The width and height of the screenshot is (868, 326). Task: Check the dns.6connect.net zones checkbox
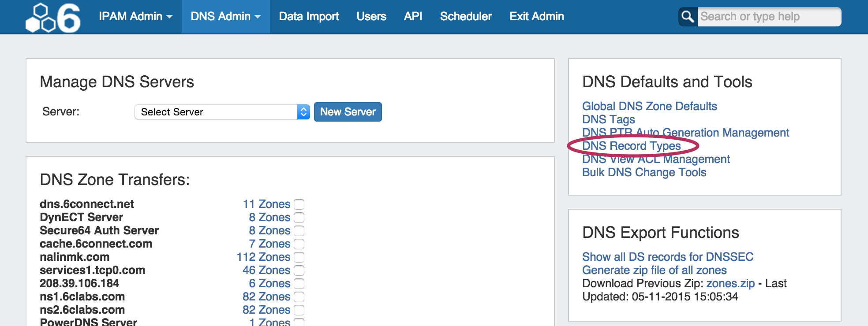click(299, 204)
